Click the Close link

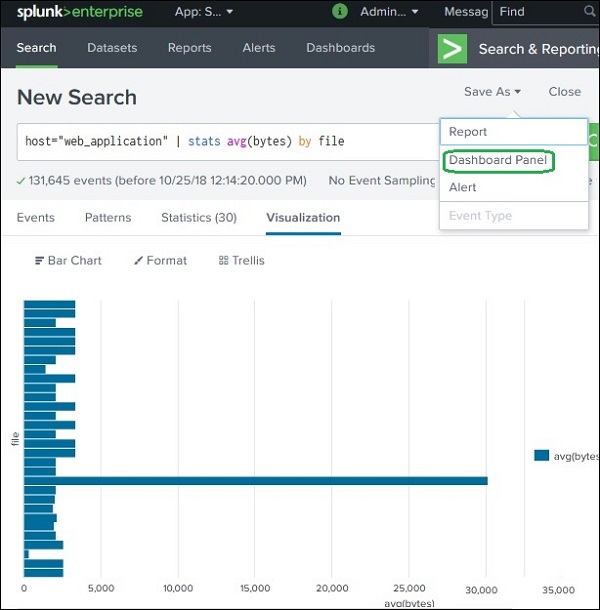click(x=564, y=91)
